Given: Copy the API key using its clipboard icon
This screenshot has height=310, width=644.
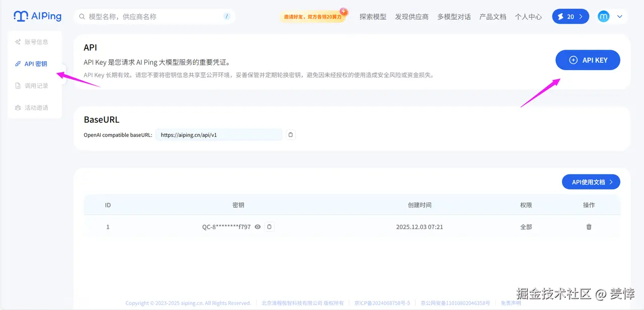Looking at the screenshot, I should pyautogui.click(x=269, y=227).
